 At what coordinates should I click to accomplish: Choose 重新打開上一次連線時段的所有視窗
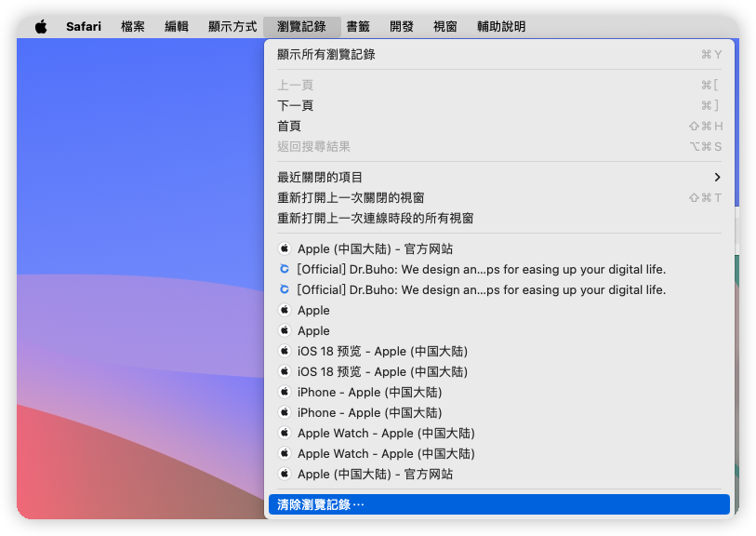point(499,219)
